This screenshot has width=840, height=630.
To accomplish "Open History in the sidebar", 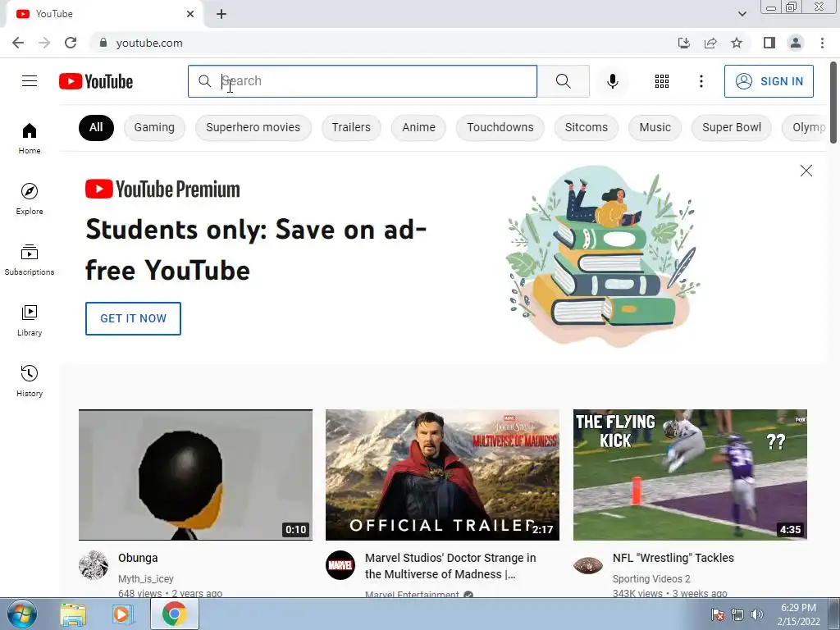I will click(x=30, y=381).
